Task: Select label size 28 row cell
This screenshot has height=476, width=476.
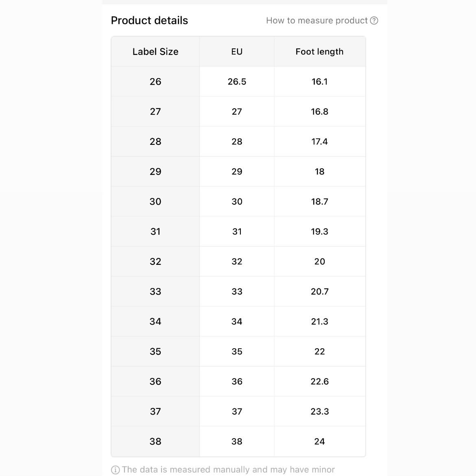Action: (155, 142)
